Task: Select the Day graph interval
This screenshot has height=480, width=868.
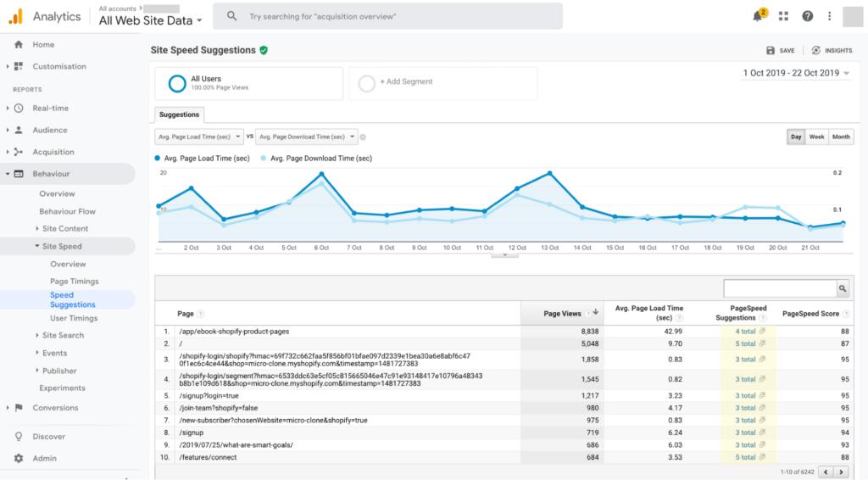Action: point(796,137)
